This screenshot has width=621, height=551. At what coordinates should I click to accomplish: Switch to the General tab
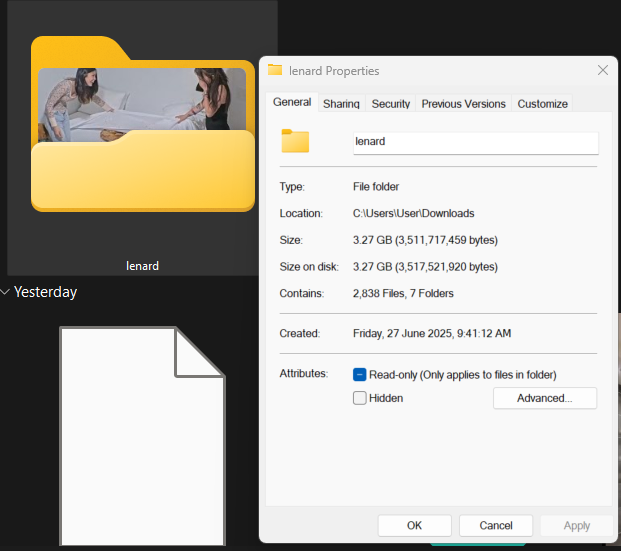click(x=292, y=102)
